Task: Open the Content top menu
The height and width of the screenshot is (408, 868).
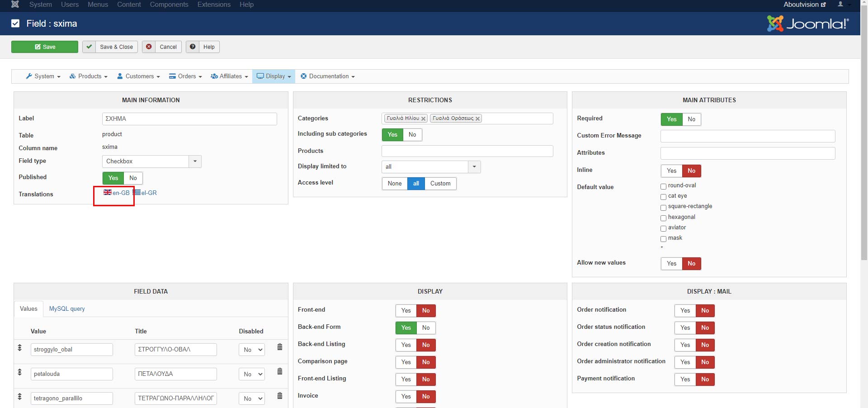Action: [129, 5]
